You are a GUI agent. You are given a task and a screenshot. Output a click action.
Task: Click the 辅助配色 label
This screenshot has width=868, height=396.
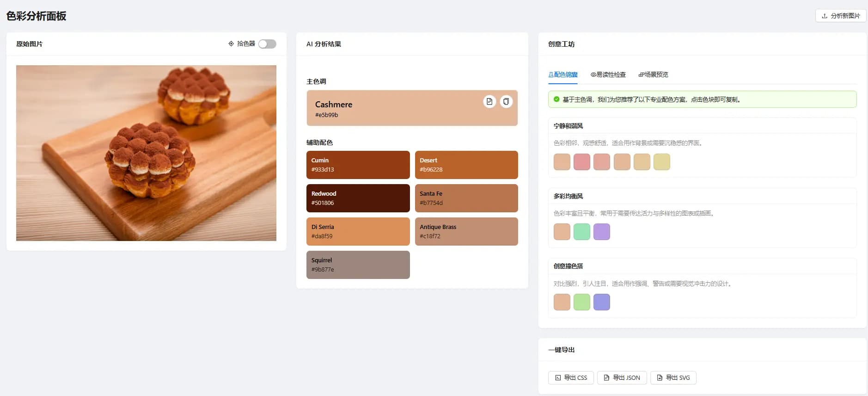coord(319,142)
